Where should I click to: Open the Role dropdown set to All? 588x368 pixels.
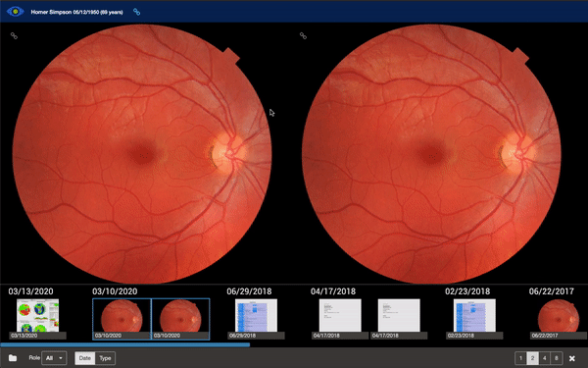[x=54, y=358]
